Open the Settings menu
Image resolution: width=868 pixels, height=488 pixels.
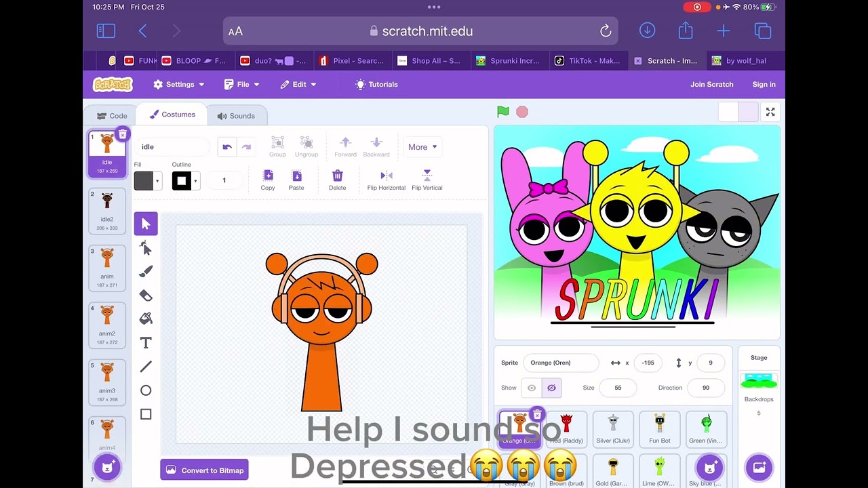pos(179,84)
